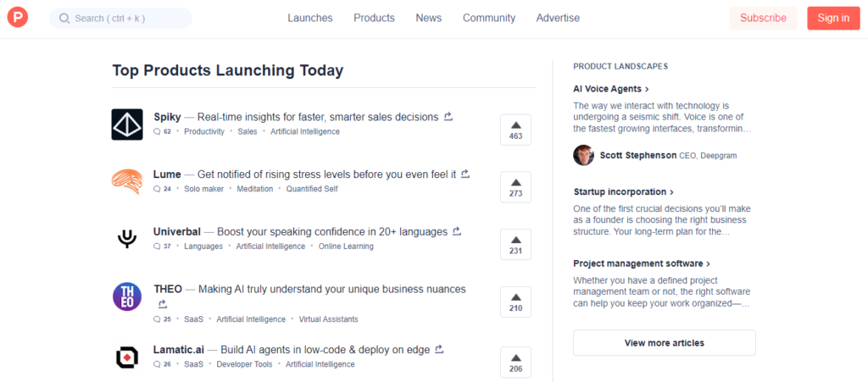Click SaaS tag under Lamatic.ai
Screen dimensions: 868x382
point(194,364)
